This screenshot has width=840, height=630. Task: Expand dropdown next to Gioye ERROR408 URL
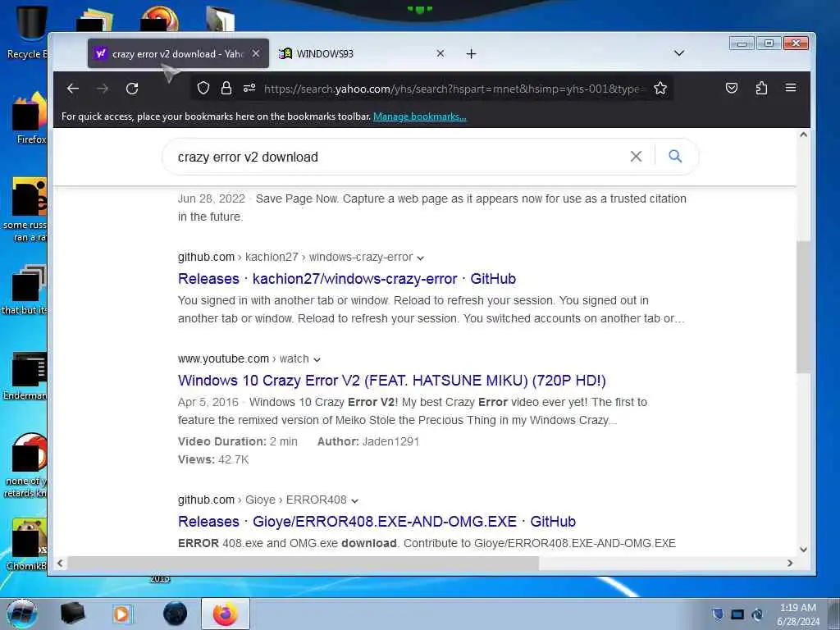(x=354, y=501)
